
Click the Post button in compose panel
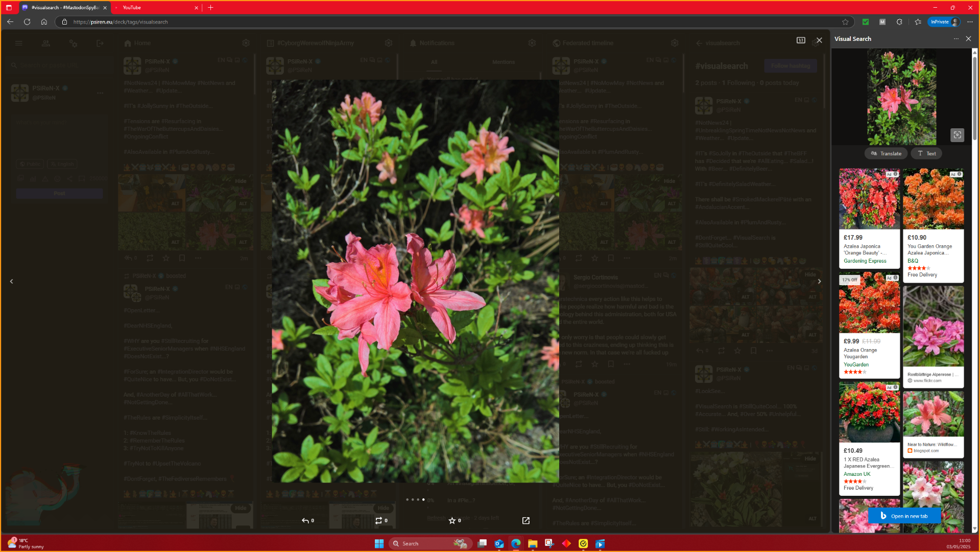59,194
